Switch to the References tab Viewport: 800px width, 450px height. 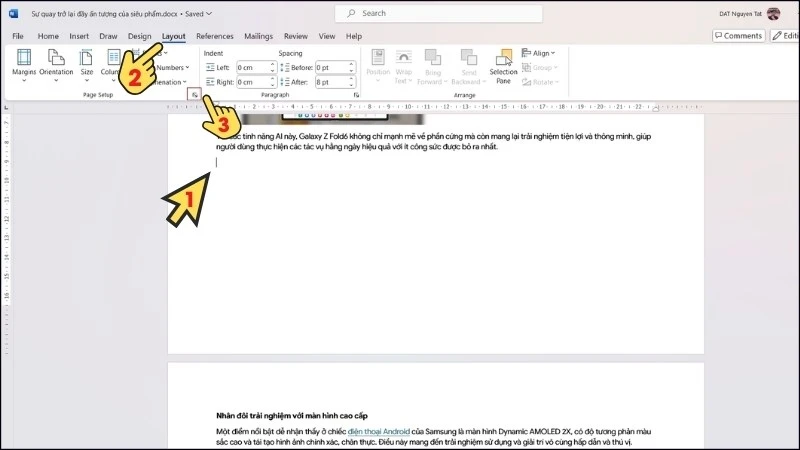[x=214, y=36]
